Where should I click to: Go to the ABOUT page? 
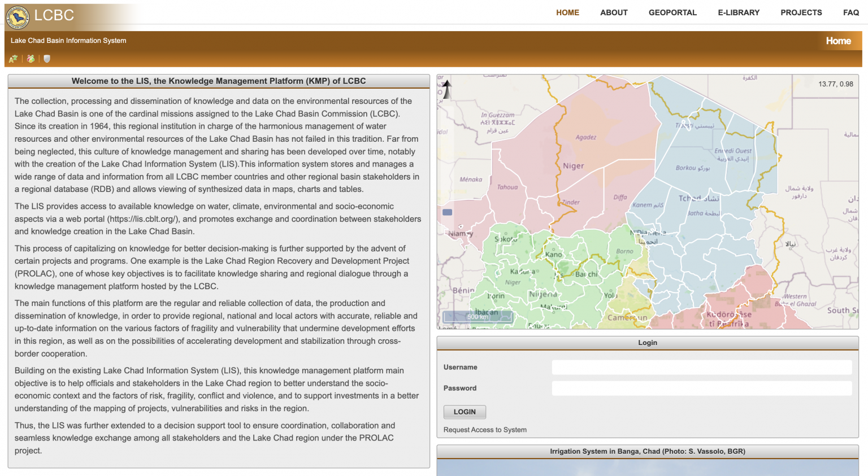[614, 12]
